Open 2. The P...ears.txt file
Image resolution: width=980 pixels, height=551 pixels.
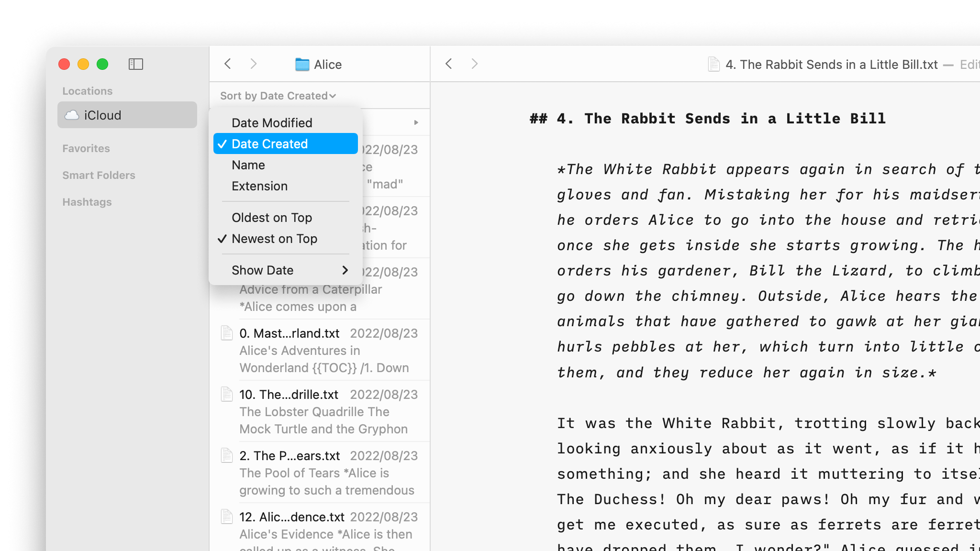320,473
